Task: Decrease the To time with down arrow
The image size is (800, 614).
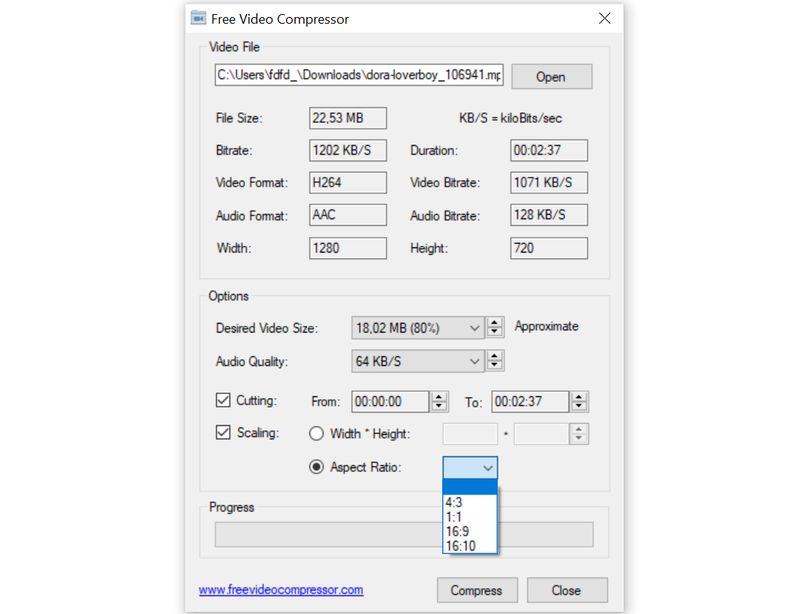Action: tap(579, 406)
